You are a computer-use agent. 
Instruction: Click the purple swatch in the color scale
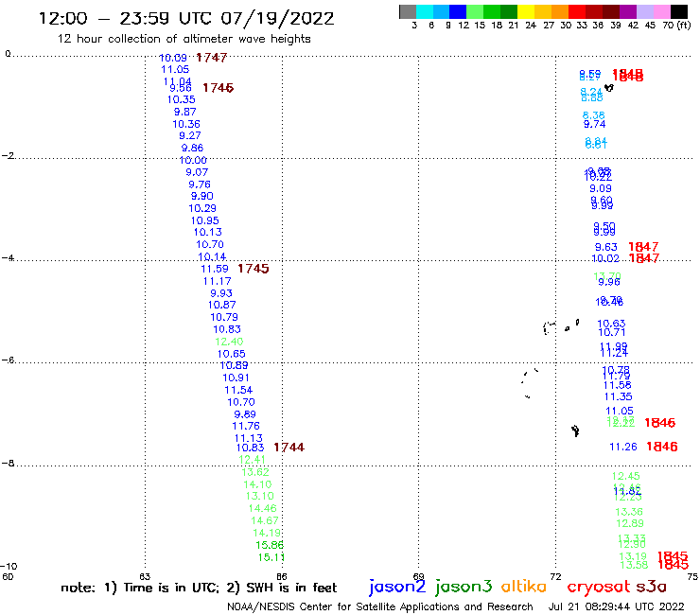pos(627,11)
